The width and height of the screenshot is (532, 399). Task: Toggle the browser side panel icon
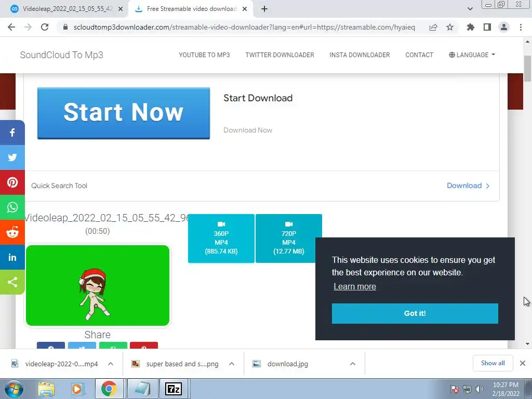(x=487, y=27)
